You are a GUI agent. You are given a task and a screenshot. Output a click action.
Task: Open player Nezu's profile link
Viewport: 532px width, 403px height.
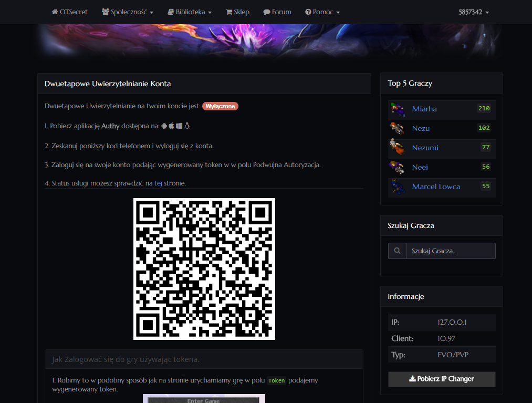421,128
